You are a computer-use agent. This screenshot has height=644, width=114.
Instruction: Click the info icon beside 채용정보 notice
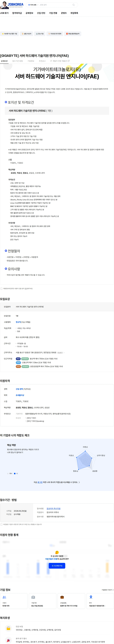pyautogui.click(x=2, y=289)
